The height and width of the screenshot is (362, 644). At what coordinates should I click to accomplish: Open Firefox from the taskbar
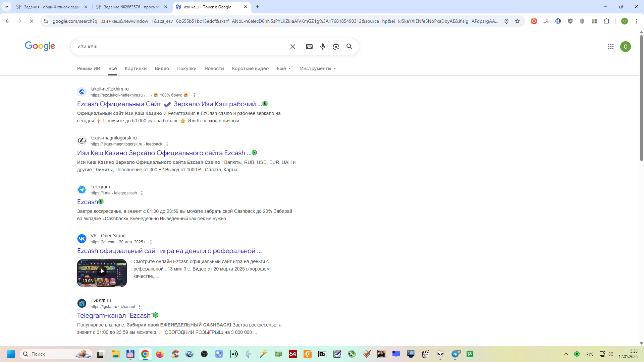(160, 354)
